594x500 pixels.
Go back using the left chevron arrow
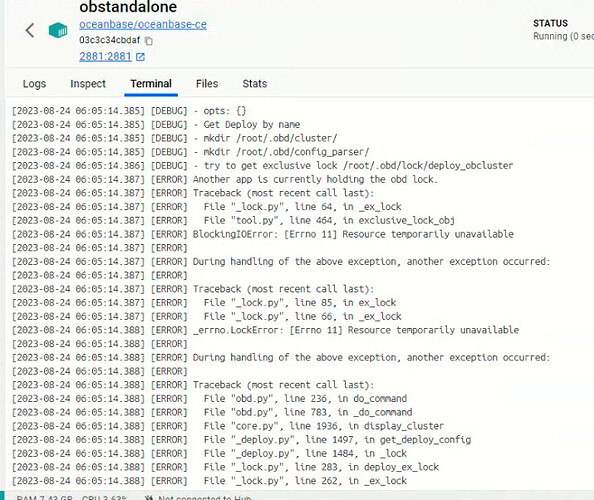pos(30,30)
